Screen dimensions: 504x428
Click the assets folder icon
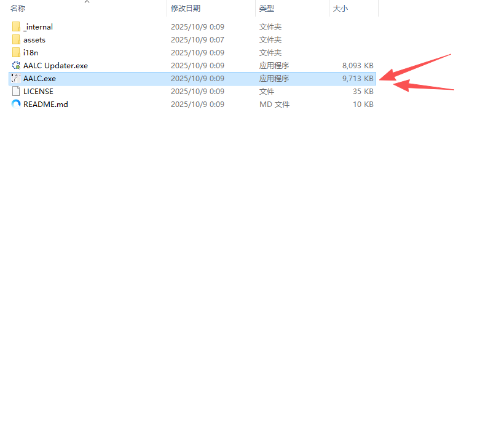click(x=16, y=40)
